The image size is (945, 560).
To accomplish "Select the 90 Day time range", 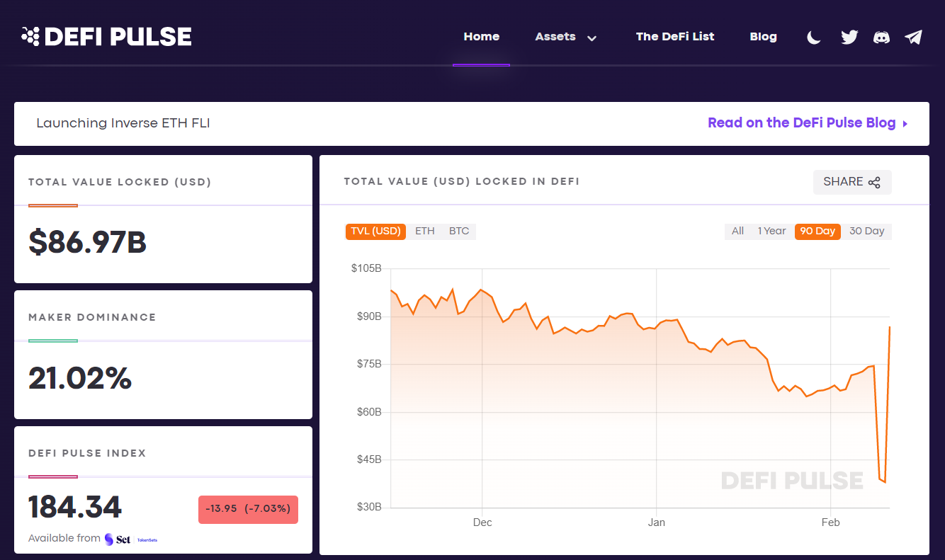I will [x=817, y=232].
